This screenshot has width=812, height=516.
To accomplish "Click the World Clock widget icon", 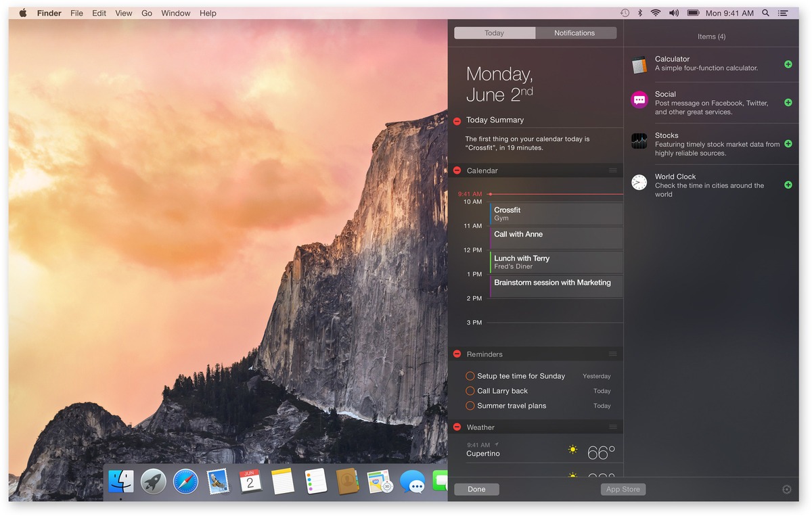I will (639, 182).
